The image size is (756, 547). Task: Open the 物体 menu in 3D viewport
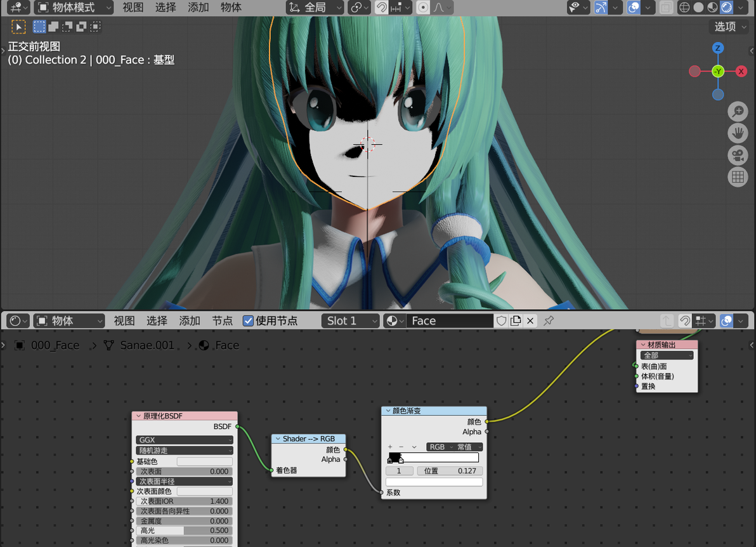click(x=231, y=7)
